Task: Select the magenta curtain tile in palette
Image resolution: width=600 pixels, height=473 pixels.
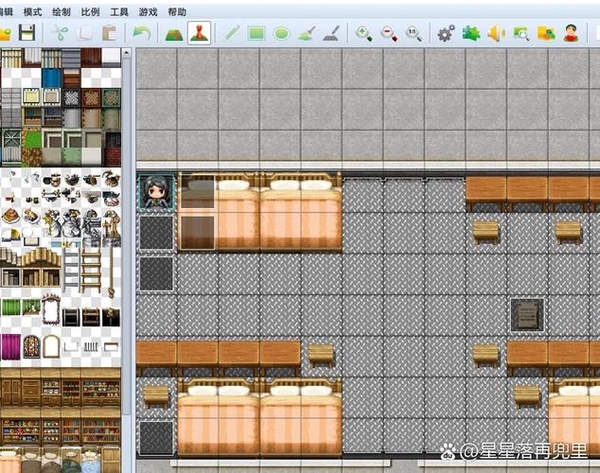Action: tap(11, 347)
